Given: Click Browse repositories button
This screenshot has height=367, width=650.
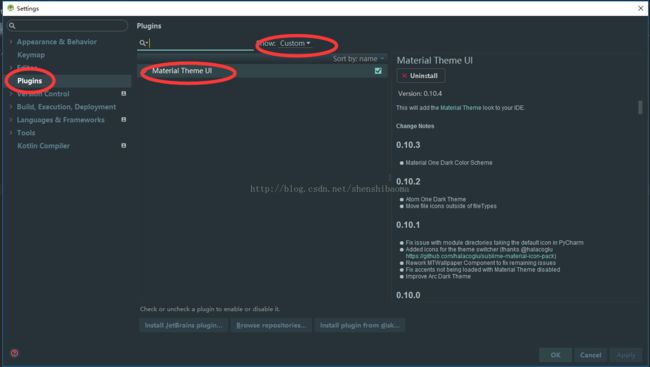Looking at the screenshot, I should [x=271, y=326].
